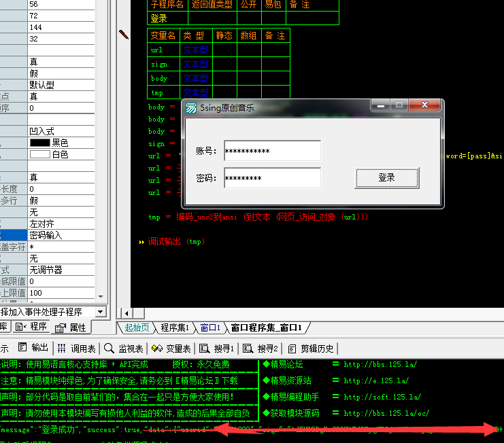Click the 程序 tab icon

[x=21, y=327]
